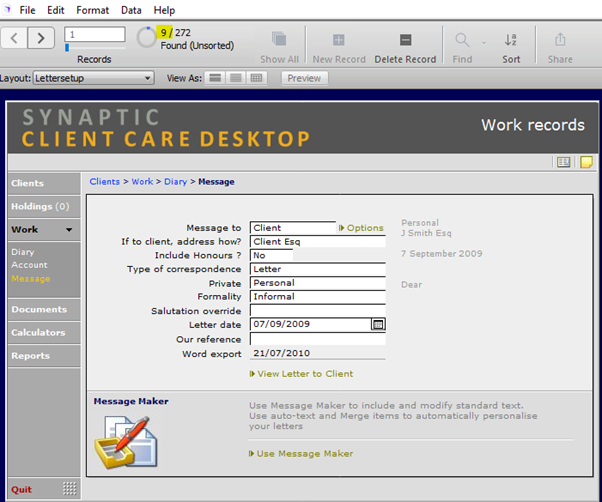Open the Include Honours field
The image size is (602, 502).
point(271,255)
